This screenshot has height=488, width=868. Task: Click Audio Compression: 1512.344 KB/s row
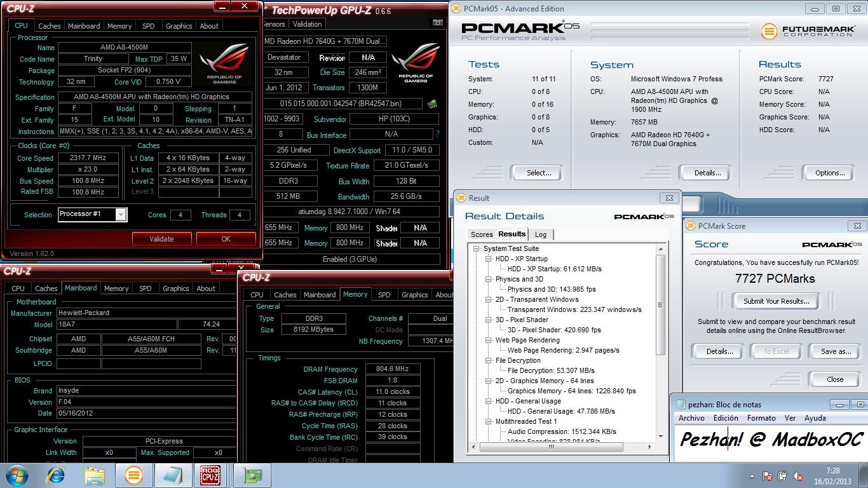click(x=562, y=431)
